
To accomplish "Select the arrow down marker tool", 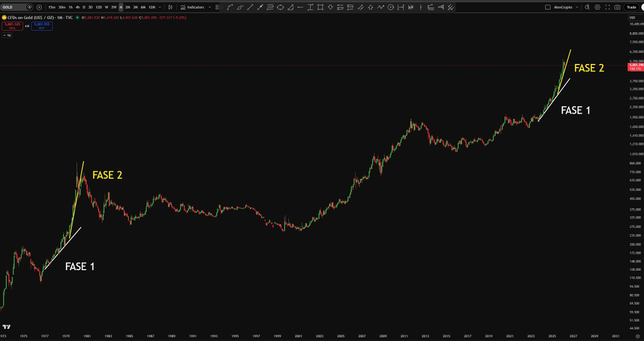I will coord(330,8).
